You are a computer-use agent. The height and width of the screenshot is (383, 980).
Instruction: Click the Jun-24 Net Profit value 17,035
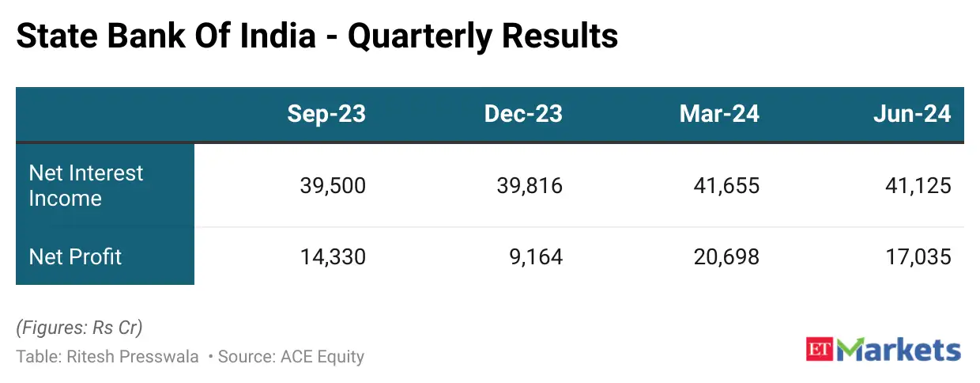pyautogui.click(x=918, y=256)
